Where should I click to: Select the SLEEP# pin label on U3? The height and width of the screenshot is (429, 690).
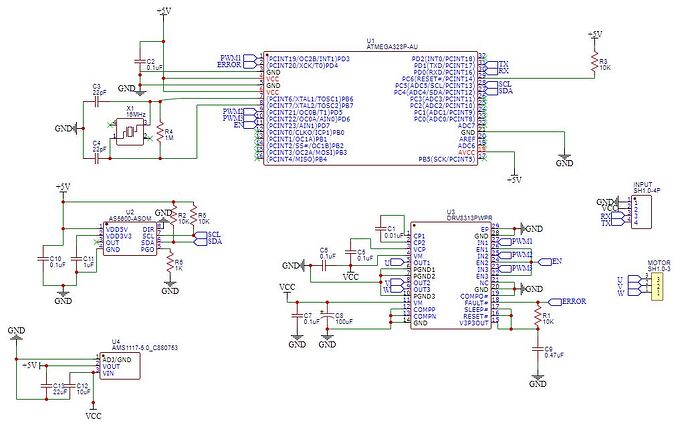coord(476,310)
